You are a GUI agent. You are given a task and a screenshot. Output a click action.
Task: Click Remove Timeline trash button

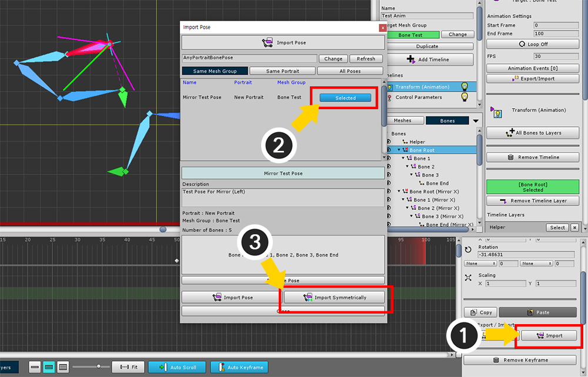[533, 157]
